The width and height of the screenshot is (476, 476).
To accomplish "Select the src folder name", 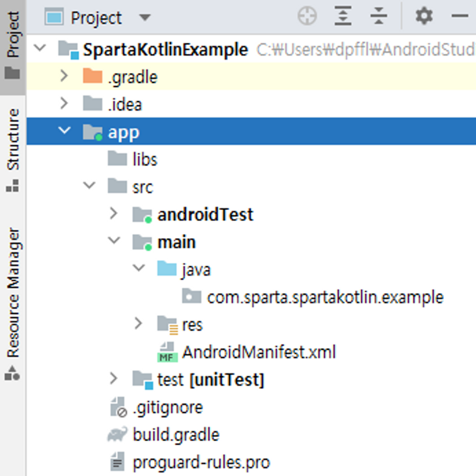I will [143, 187].
